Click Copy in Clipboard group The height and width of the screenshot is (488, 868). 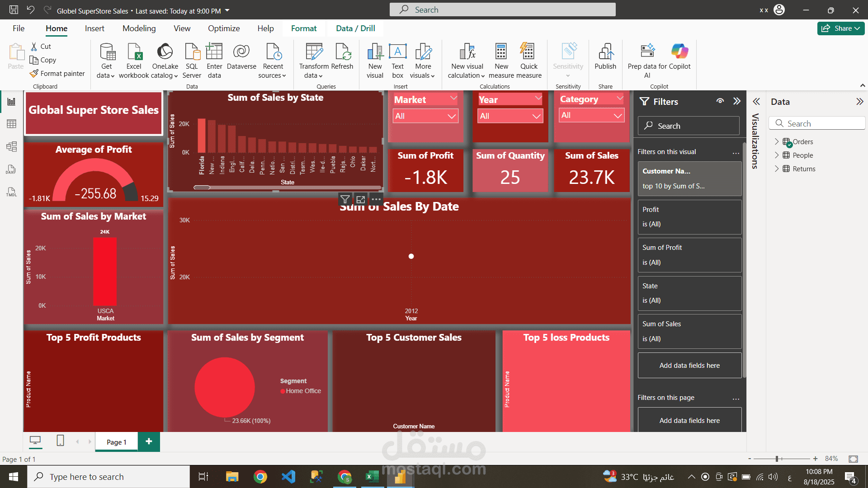(x=43, y=60)
